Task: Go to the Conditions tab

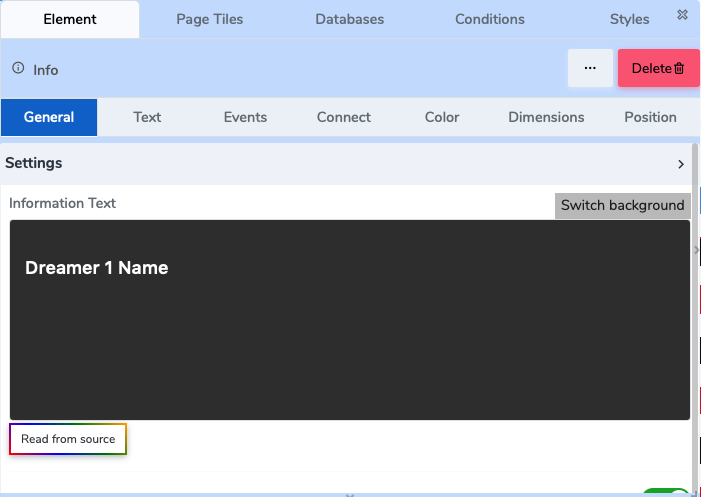Action: tap(489, 19)
